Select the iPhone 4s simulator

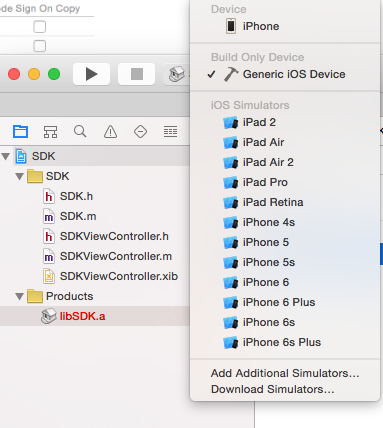[285, 222]
